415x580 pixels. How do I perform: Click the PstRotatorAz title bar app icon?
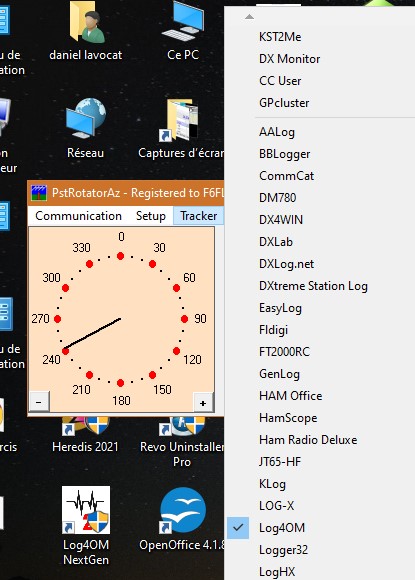pyautogui.click(x=39, y=193)
